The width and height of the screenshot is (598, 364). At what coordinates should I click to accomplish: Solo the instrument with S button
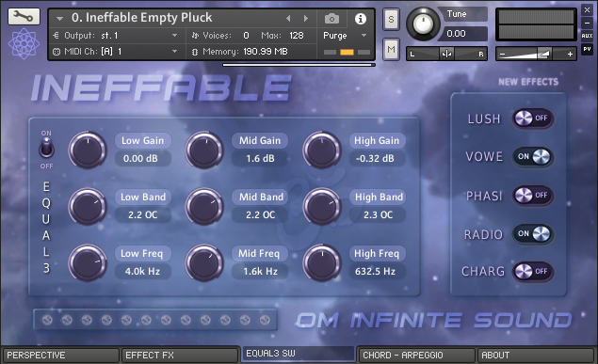391,19
